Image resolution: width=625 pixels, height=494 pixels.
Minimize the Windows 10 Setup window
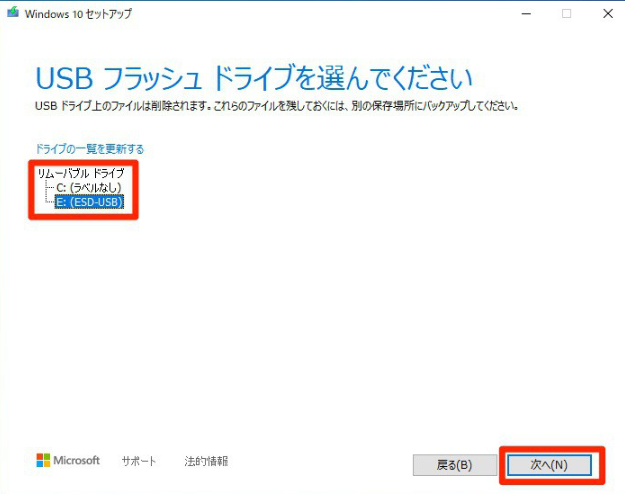526,14
